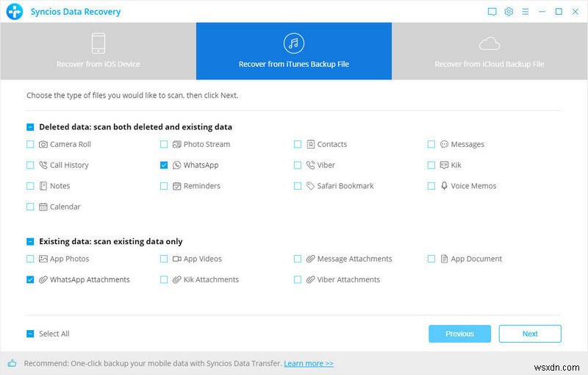The width and height of the screenshot is (588, 375).
Task: Click the thumbs-up recommend icon
Action: point(12,363)
